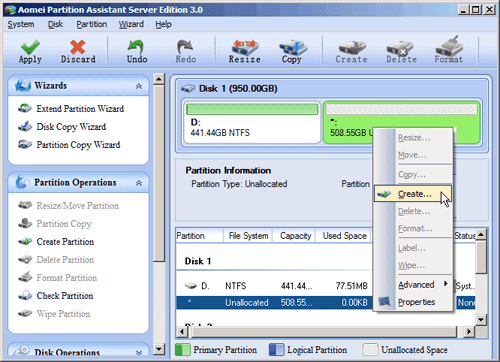Click the Partition Copy sidebar icon
500x362 pixels.
pyautogui.click(x=25, y=223)
